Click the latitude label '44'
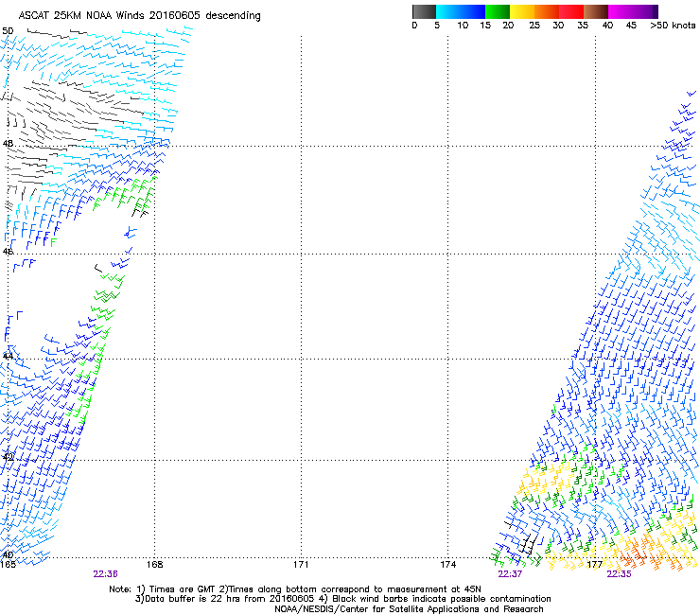700x615 pixels. click(x=8, y=357)
